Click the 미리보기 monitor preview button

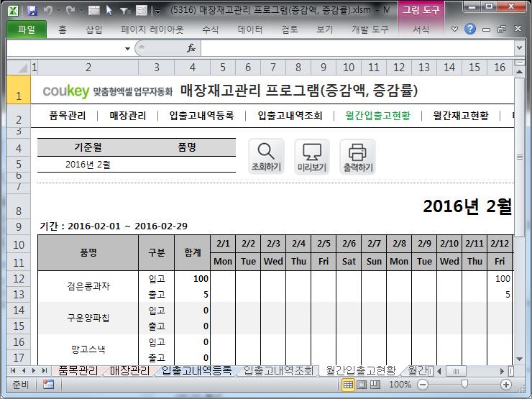click(x=312, y=157)
